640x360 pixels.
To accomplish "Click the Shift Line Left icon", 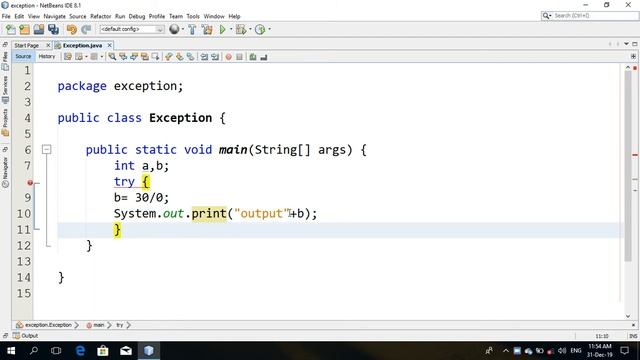I will [x=204, y=57].
